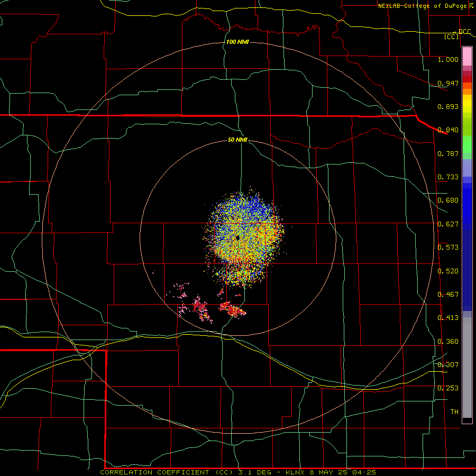Click the [CC] label above the color bar
The width and height of the screenshot is (476, 476).
pyautogui.click(x=452, y=36)
